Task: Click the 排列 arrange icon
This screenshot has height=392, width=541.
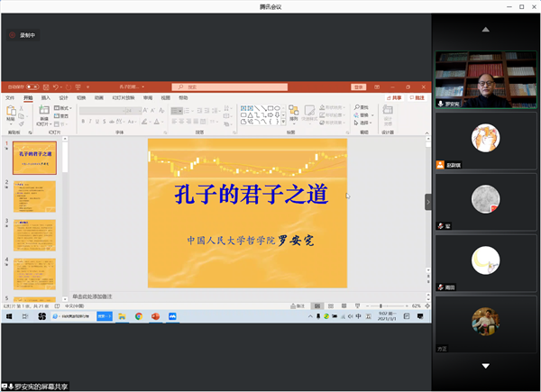Action: [x=293, y=114]
